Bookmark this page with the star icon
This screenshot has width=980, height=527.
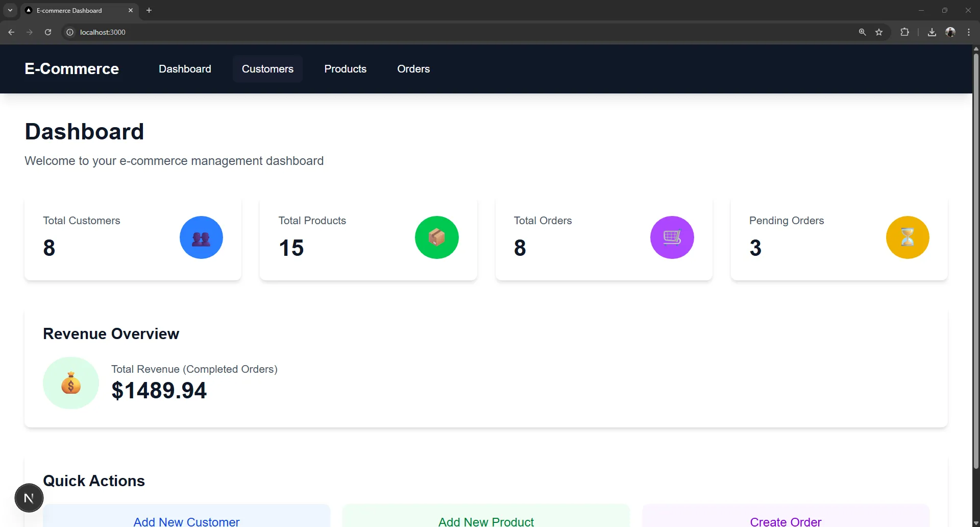point(879,32)
